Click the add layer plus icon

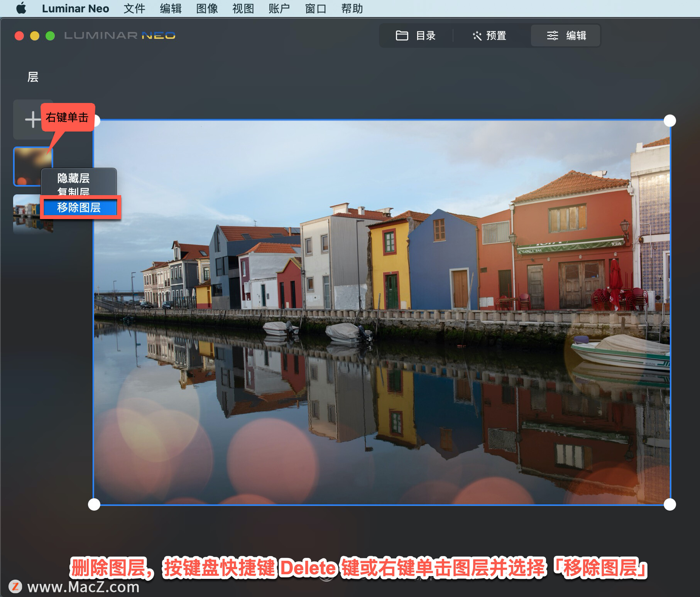click(33, 119)
